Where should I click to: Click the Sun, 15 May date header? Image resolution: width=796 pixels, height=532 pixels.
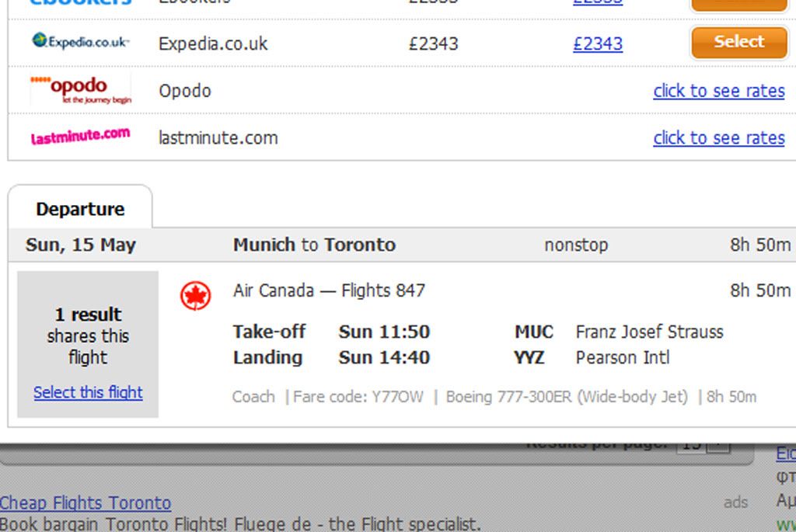point(81,245)
